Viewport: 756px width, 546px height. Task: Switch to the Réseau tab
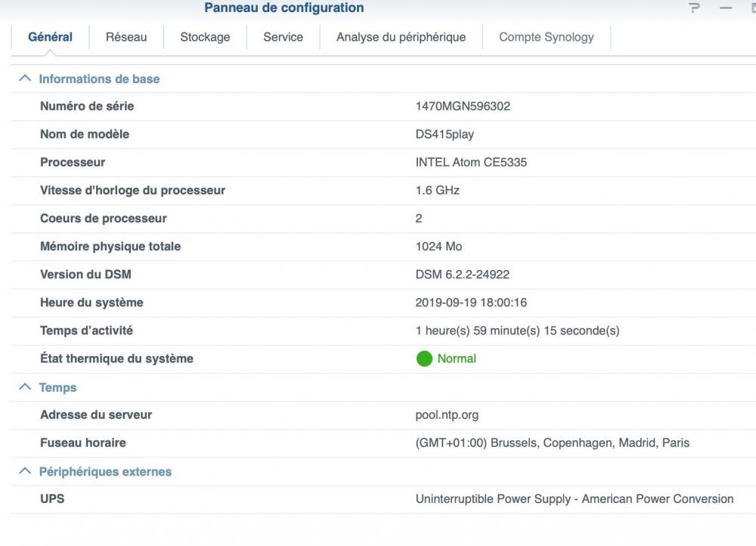coord(126,37)
